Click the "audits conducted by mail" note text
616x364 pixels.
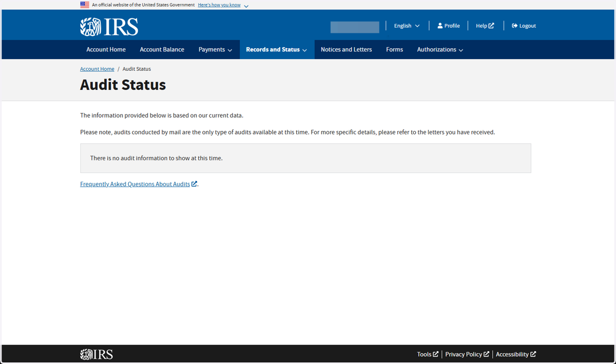[x=287, y=132]
